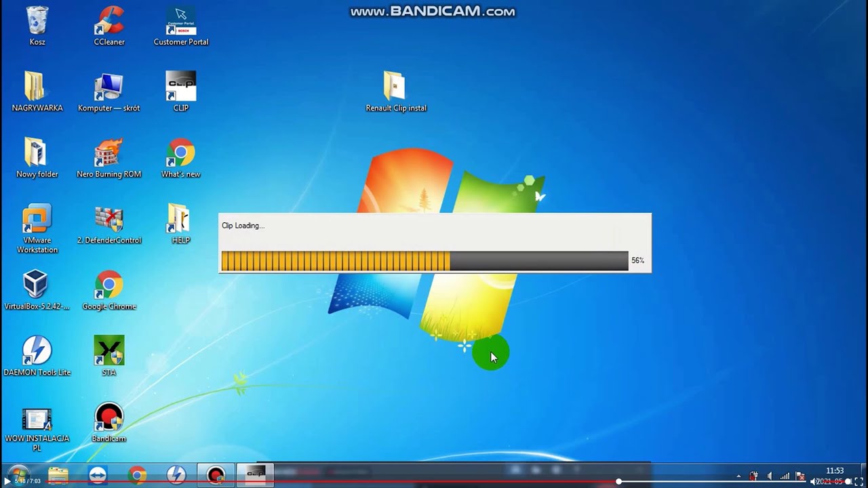This screenshot has width=868, height=488.
Task: Open the DAEMON Tools Lite shortcut
Action: 37,357
